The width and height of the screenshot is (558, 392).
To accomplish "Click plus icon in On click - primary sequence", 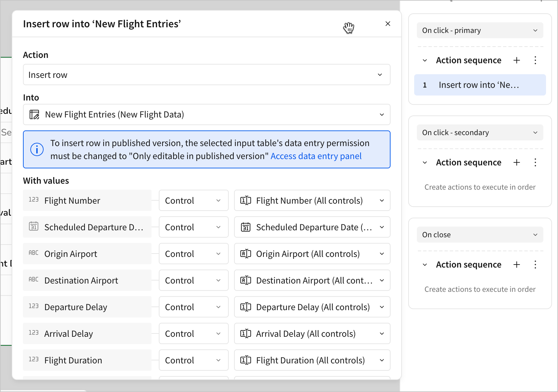I will [516, 60].
